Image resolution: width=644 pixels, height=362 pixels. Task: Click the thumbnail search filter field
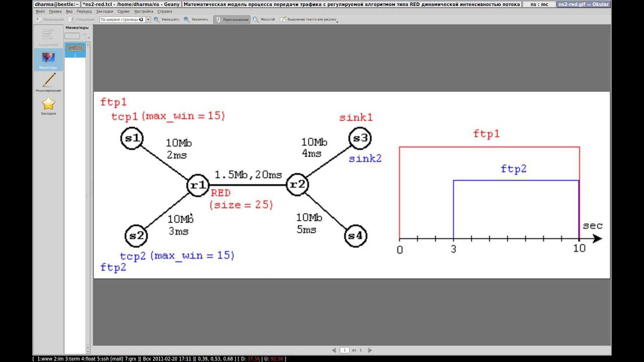coord(72,36)
